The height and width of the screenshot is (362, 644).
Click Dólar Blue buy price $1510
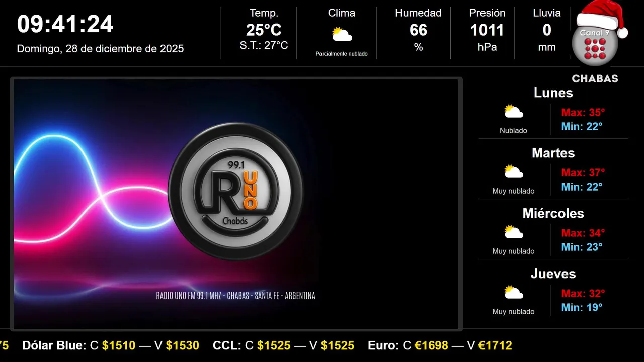click(x=119, y=346)
